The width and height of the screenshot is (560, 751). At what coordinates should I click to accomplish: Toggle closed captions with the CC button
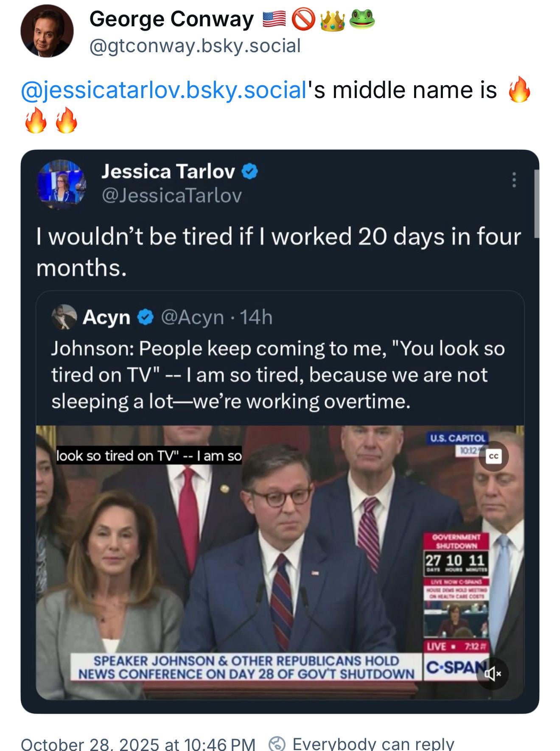pos(493,457)
